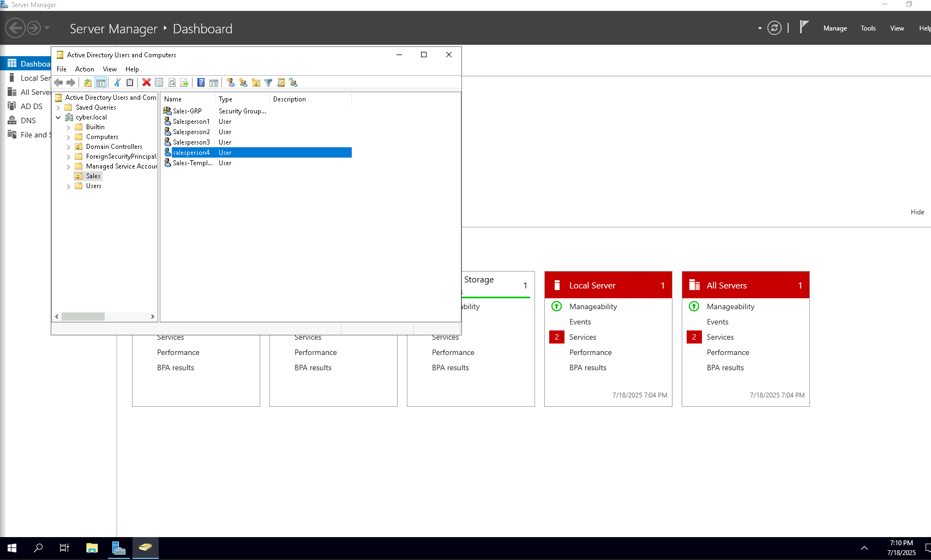Screen dimensions: 931x560
Task: Open Tools menu in Server Manager
Action: click(x=868, y=28)
